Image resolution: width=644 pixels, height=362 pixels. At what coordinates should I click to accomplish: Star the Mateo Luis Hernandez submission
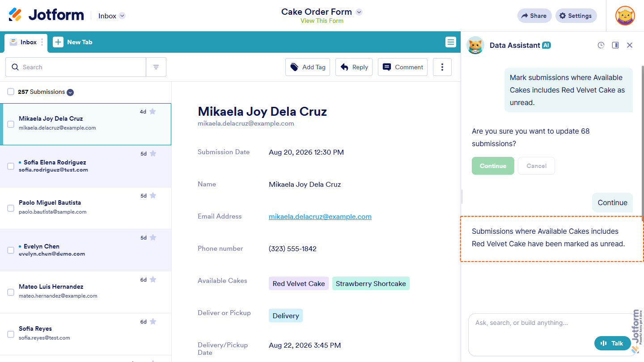(x=153, y=279)
